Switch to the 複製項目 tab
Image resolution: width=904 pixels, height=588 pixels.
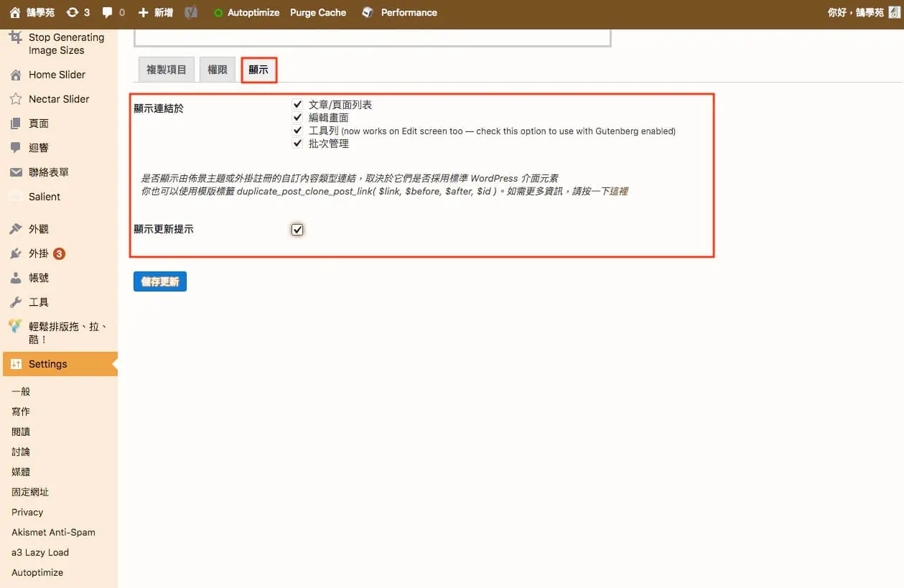tap(167, 70)
